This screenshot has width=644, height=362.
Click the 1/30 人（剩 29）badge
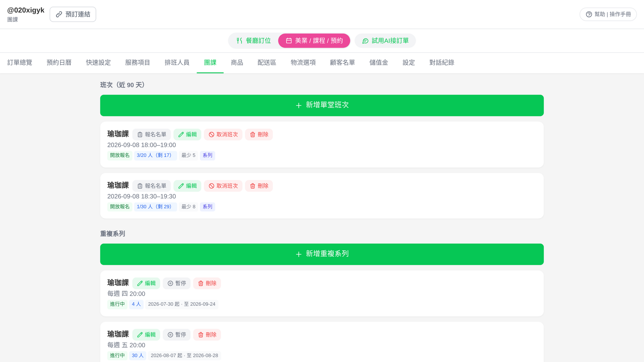(155, 207)
